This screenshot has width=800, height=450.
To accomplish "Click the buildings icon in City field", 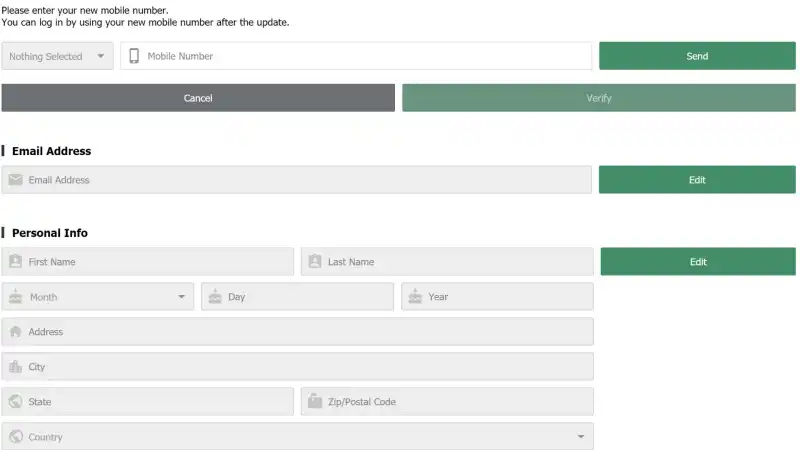I will click(x=15, y=367).
